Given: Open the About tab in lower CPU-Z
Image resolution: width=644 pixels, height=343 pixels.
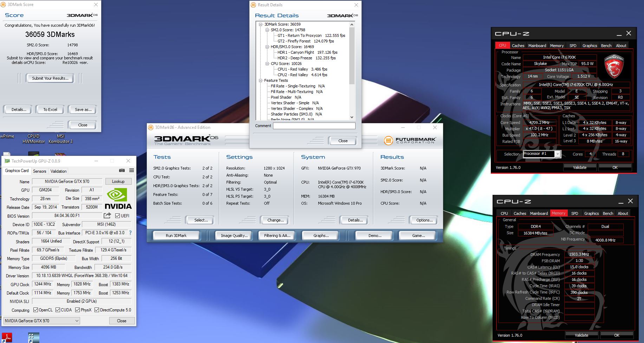Looking at the screenshot, I should point(623,213).
